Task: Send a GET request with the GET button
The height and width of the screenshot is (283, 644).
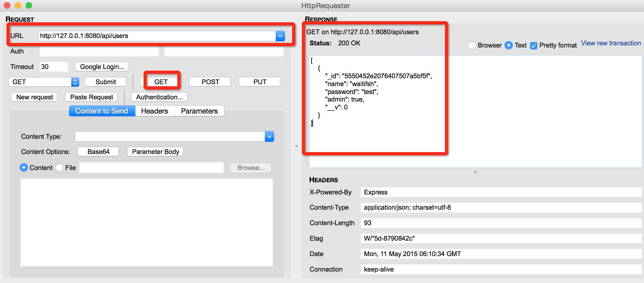Action: tap(161, 82)
